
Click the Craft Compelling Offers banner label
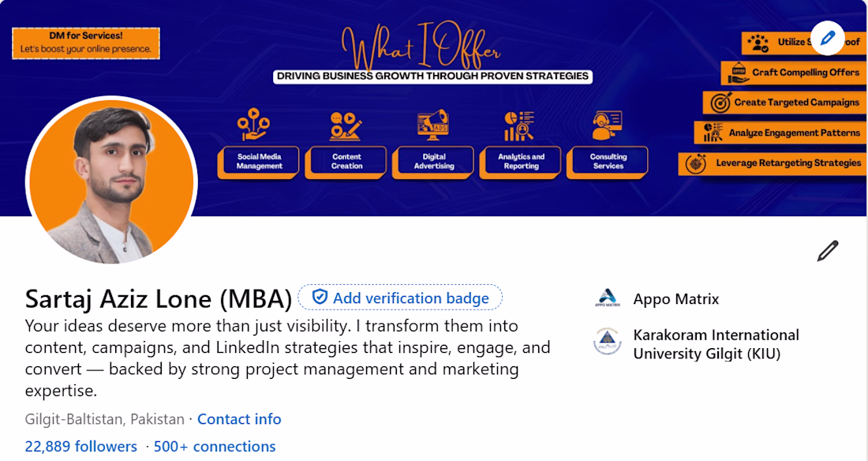(805, 73)
